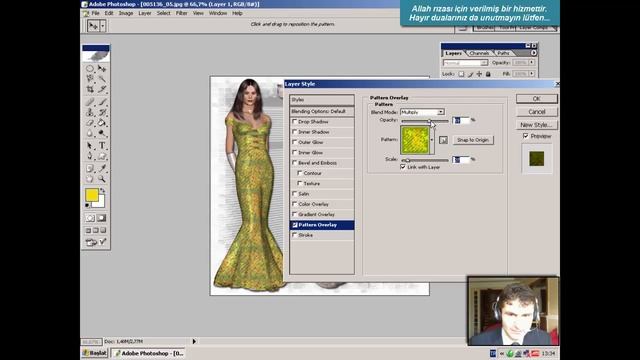
Task: Click the Snap to Origin button
Action: pyautogui.click(x=473, y=140)
